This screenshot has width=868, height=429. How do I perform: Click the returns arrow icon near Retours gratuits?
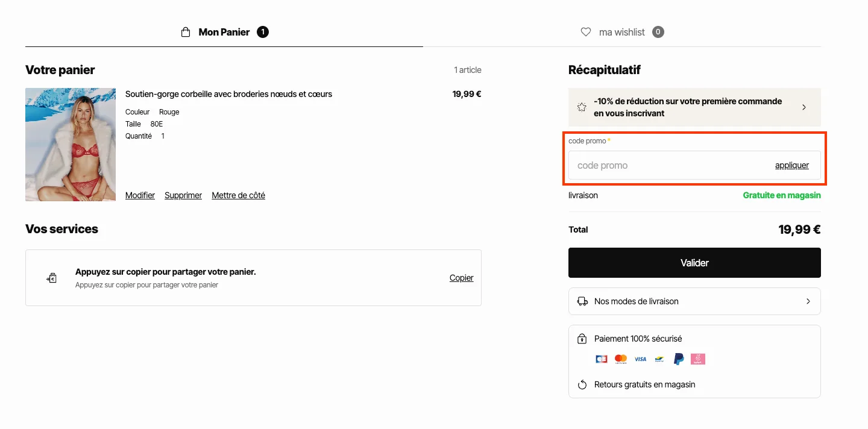(582, 384)
